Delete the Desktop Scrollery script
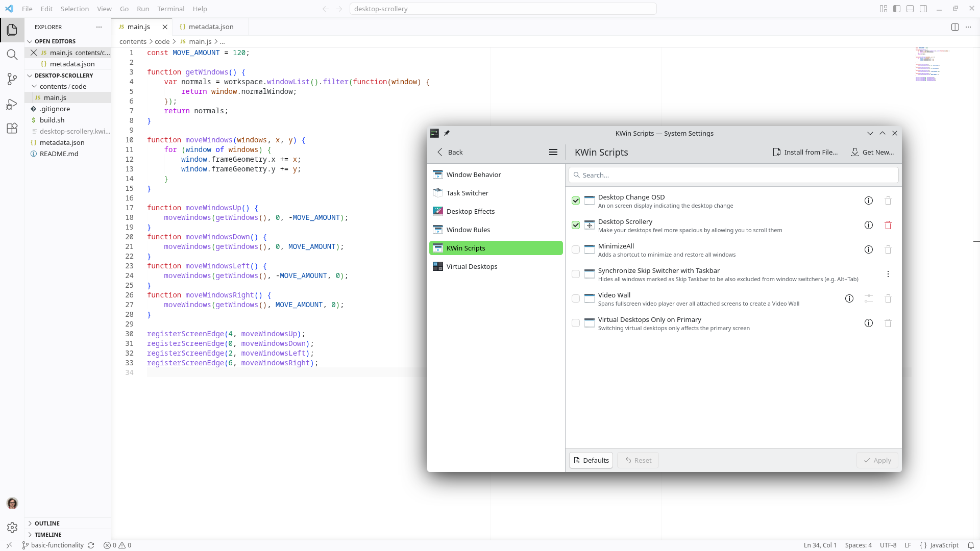 click(888, 225)
